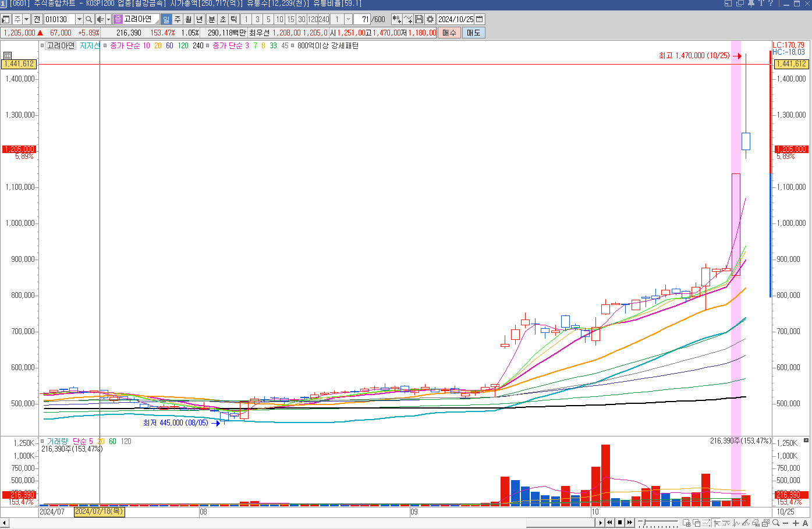Click the pin window icon in title bar
Viewport: 812px width, 529px height.
tap(751, 3)
